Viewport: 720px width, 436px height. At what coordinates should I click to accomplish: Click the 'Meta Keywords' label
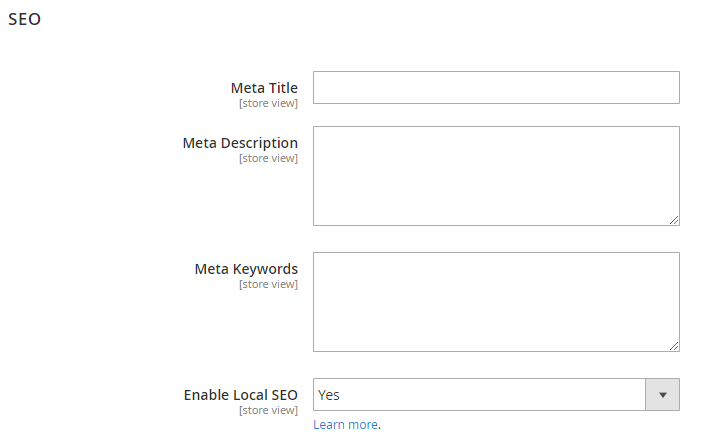tap(246, 269)
